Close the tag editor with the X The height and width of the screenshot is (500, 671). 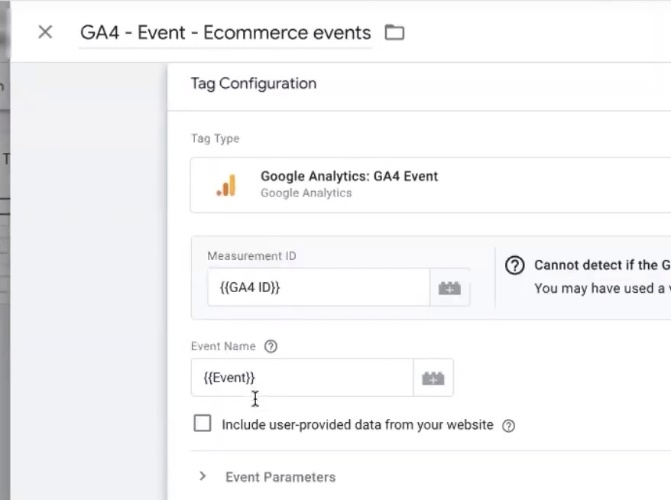[x=45, y=32]
